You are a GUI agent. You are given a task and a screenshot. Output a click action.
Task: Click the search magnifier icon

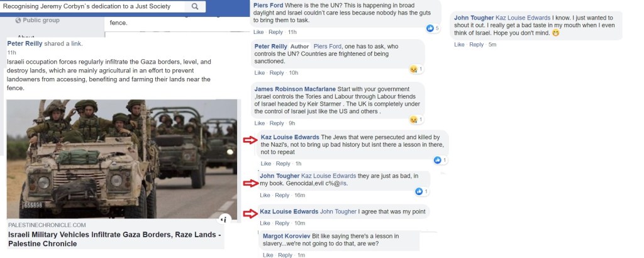pos(195,6)
